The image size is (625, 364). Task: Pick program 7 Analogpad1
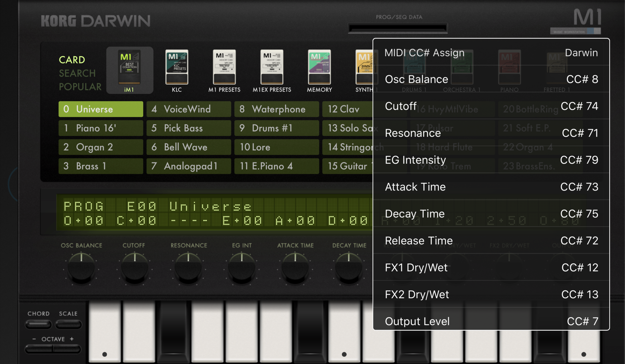pos(189,166)
